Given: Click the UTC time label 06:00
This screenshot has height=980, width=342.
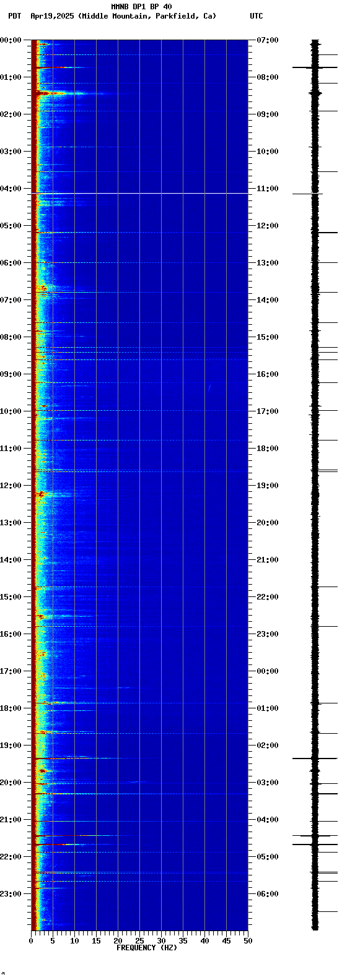Looking at the screenshot, I should click(x=268, y=894).
